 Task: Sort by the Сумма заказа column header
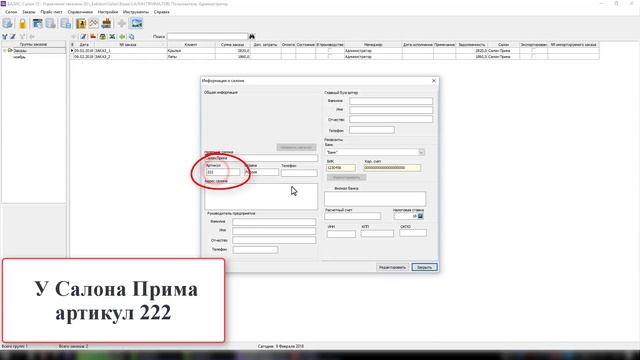[233, 44]
